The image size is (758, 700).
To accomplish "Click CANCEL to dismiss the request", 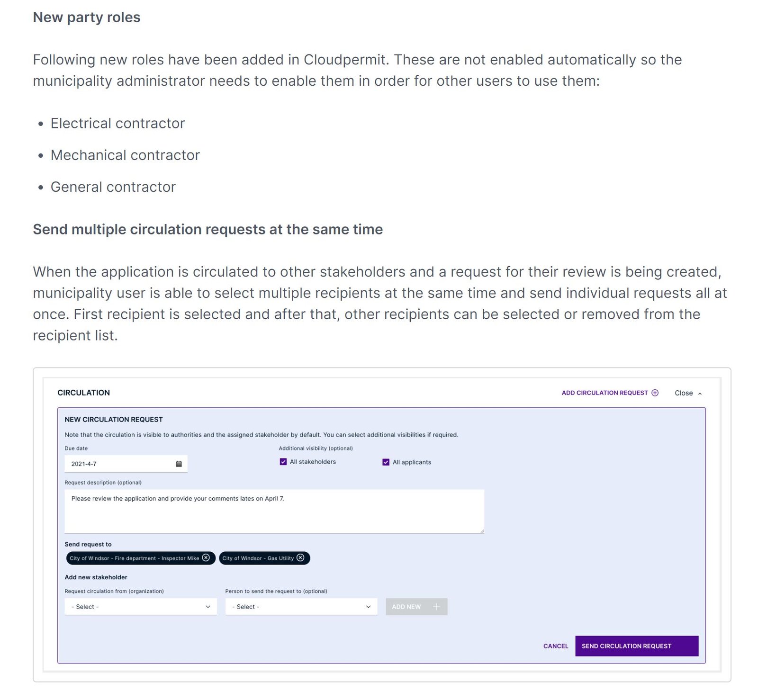I will pyautogui.click(x=555, y=646).
